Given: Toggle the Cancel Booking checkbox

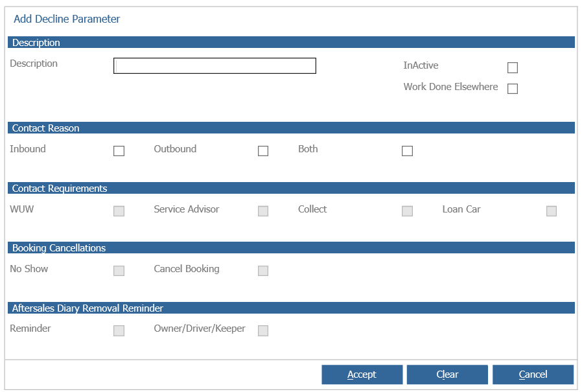Looking at the screenshot, I should click(262, 271).
